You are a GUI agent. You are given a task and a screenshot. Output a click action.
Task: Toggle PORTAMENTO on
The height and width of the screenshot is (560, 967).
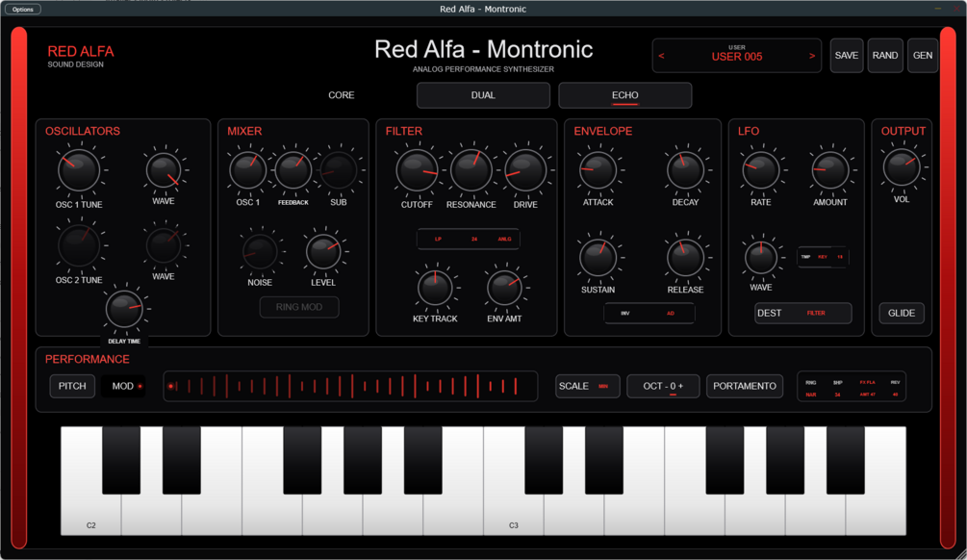[x=745, y=386]
